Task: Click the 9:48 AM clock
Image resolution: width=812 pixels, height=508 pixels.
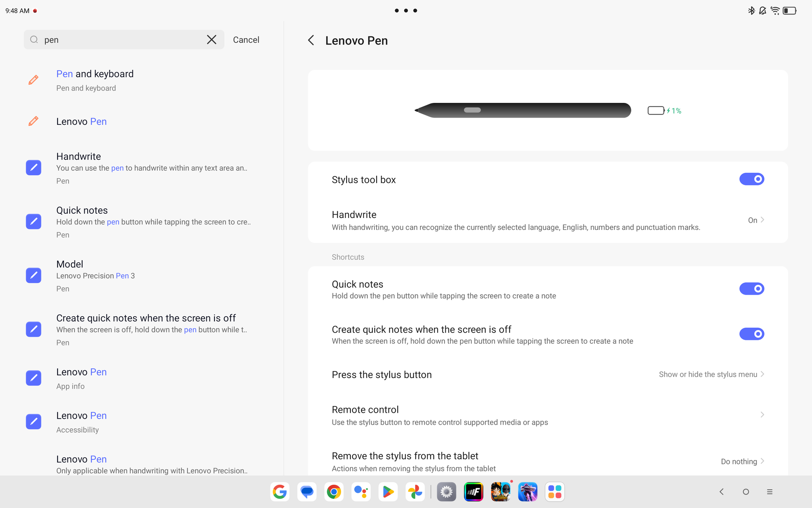Action: [17, 11]
